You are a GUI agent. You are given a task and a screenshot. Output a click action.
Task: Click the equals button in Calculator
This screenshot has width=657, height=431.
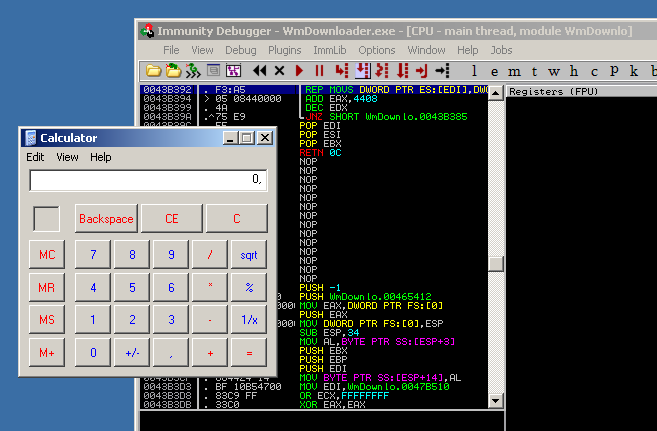click(x=249, y=352)
